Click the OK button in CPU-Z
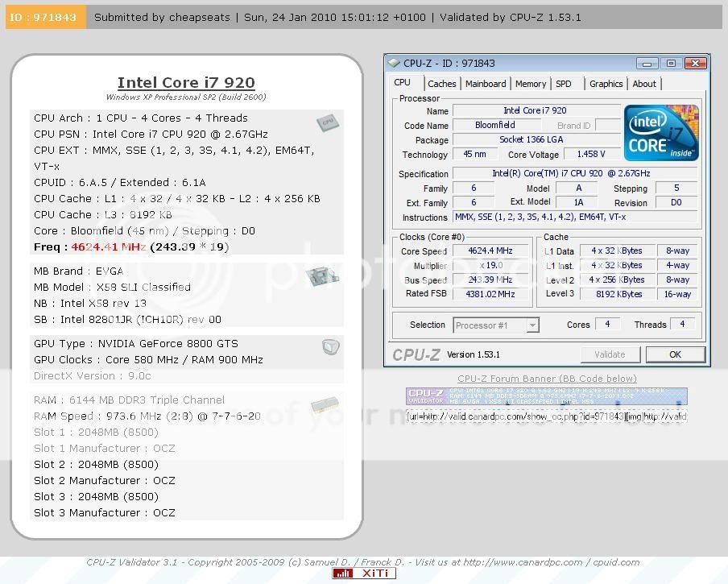 coord(675,354)
